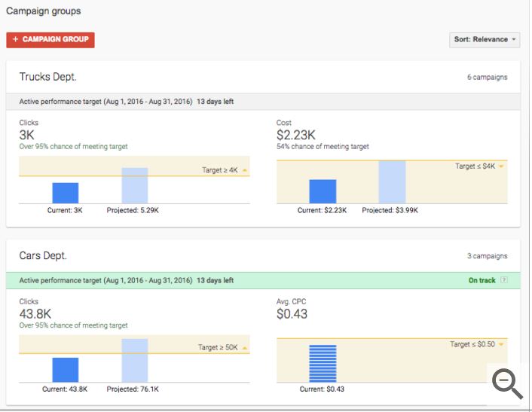
Task: Click the Current: 3K clicks bar
Action: tap(65, 193)
